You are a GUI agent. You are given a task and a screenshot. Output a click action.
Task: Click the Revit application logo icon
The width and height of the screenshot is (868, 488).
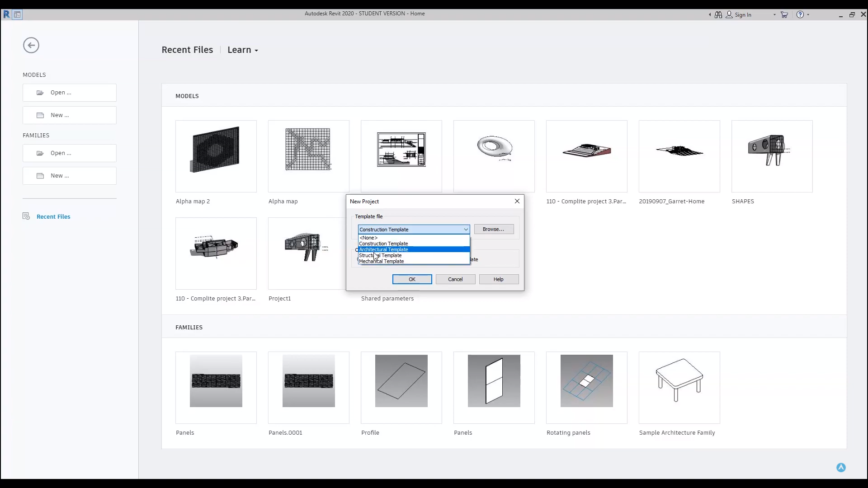(x=6, y=14)
